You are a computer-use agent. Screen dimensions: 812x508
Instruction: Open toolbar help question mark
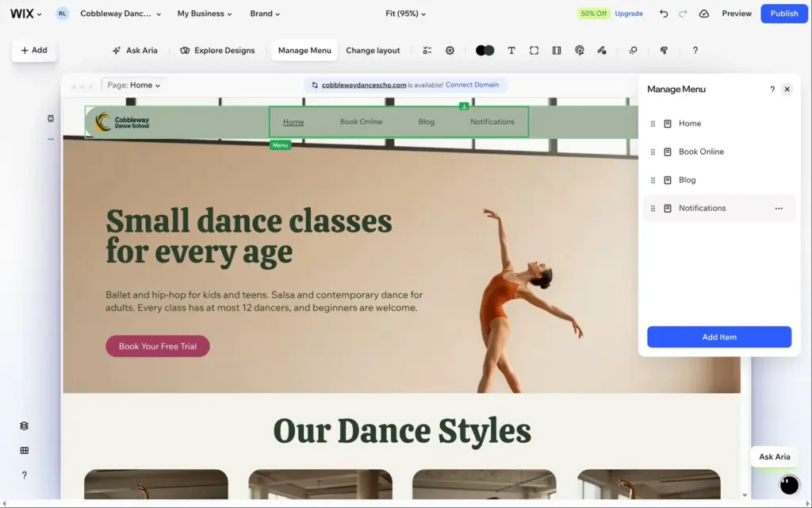[x=695, y=50]
